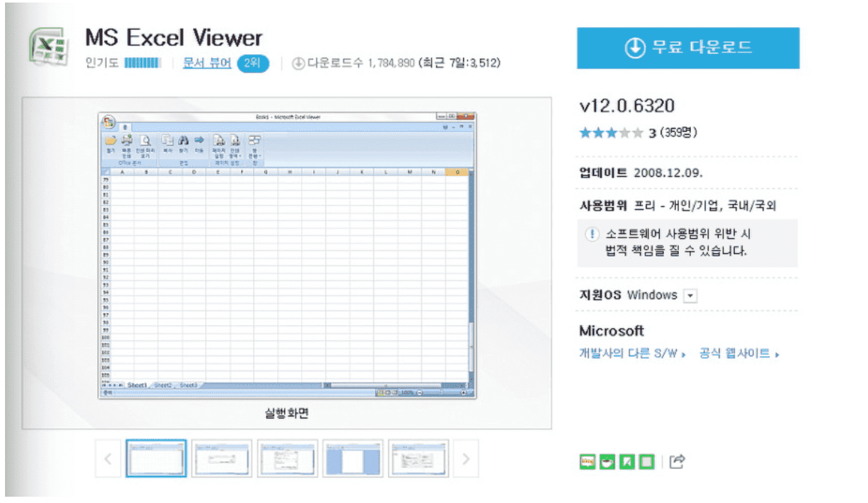This screenshot has width=868, height=503.
Task: Click the recent 7-day count (최근 7일:3,512)
Action: click(459, 63)
